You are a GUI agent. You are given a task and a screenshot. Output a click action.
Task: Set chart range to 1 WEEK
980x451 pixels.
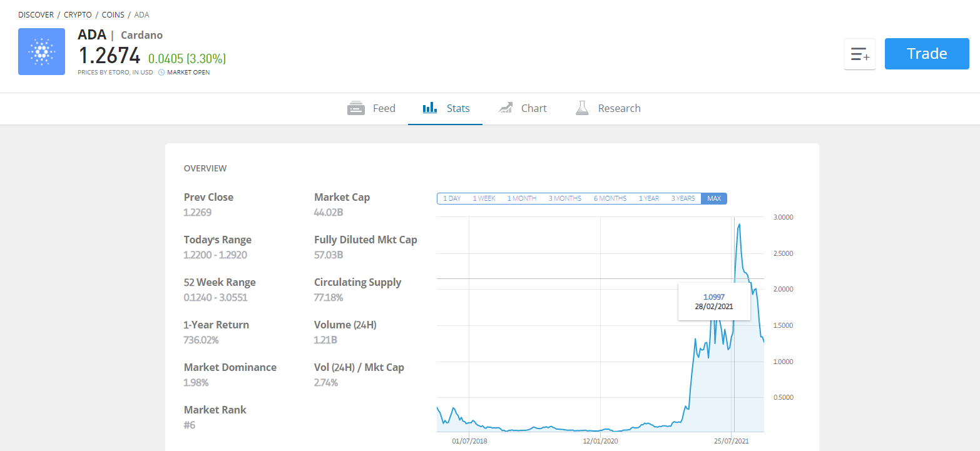(x=484, y=198)
